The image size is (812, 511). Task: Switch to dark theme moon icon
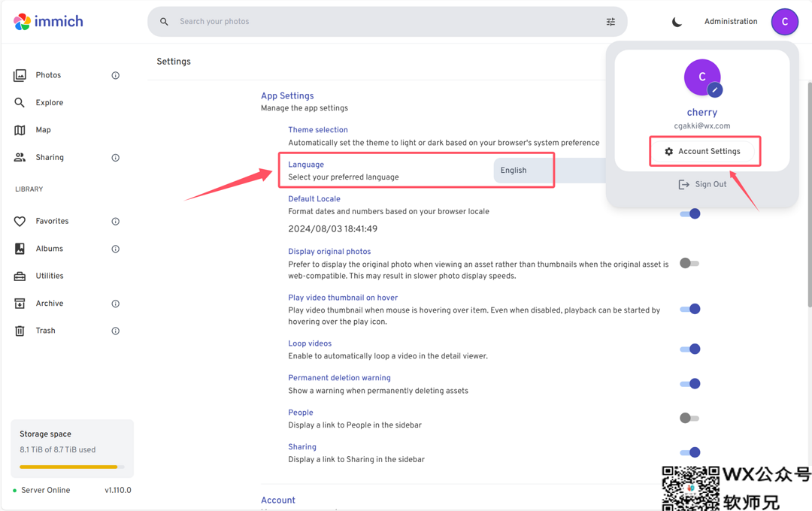tap(677, 22)
